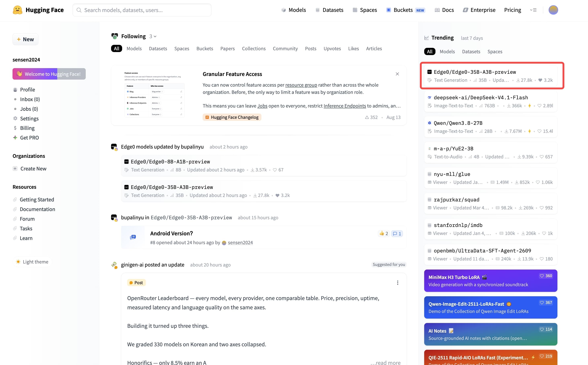Open the Jobs link in changelog text

click(262, 106)
